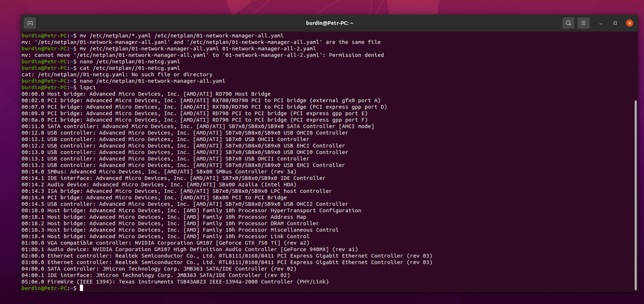
Task: Click the 00:13.1 USB OHCI1 Controller line
Action: coord(166,159)
